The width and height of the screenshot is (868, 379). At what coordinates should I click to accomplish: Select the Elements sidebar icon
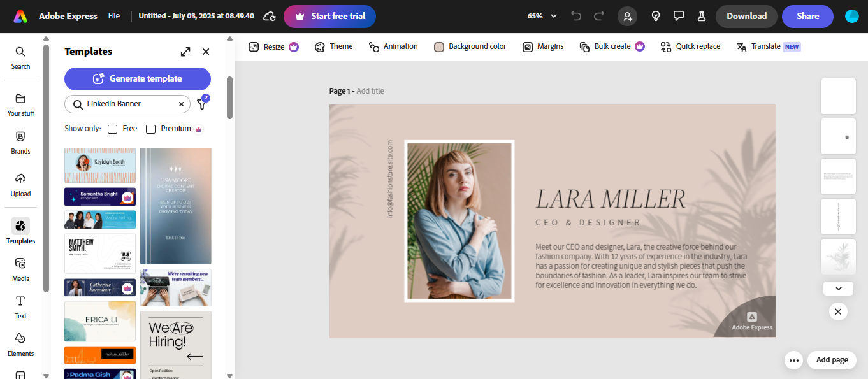tap(20, 344)
